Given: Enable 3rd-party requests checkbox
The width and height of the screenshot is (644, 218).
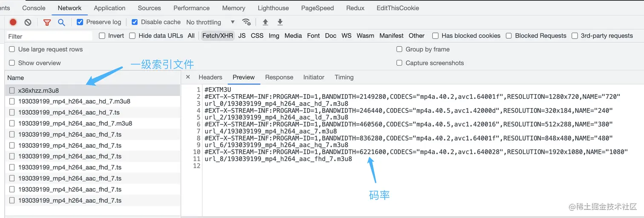Looking at the screenshot, I should 575,36.
